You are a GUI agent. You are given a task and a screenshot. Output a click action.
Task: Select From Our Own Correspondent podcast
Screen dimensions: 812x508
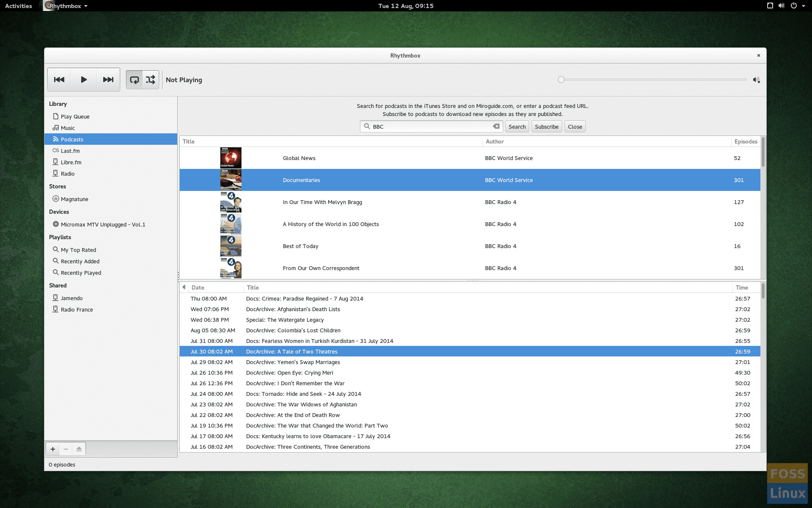click(470, 268)
